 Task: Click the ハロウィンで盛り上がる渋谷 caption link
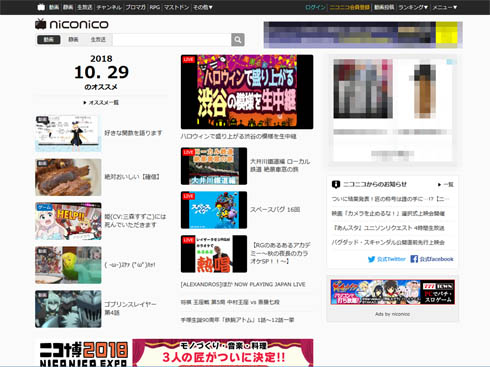[238, 136]
